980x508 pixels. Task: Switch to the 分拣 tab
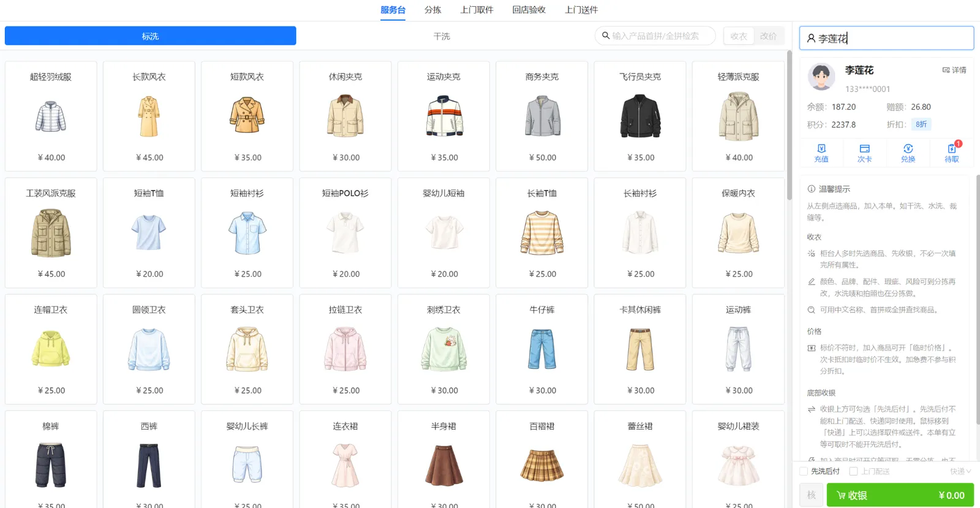coord(432,10)
